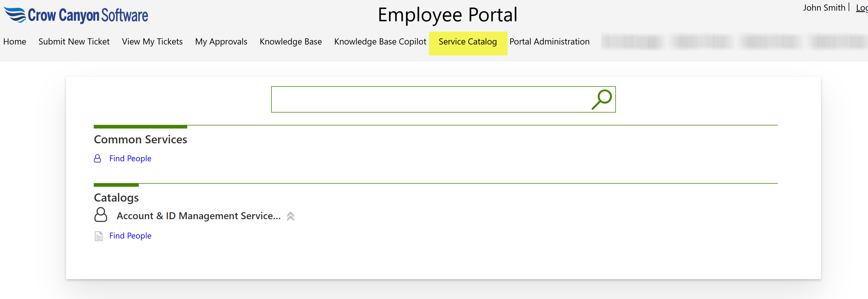Click the John Smith user name
The image size is (868, 299).
coord(824,7)
